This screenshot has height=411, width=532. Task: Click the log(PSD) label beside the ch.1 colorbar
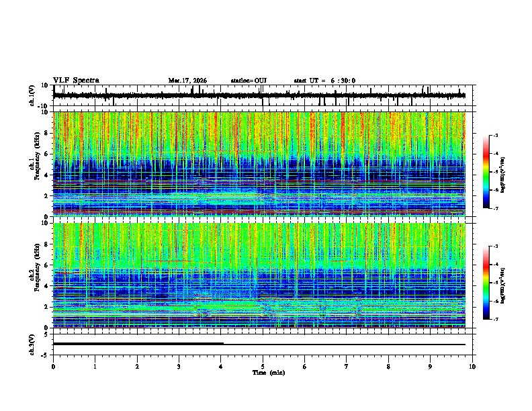pos(503,175)
